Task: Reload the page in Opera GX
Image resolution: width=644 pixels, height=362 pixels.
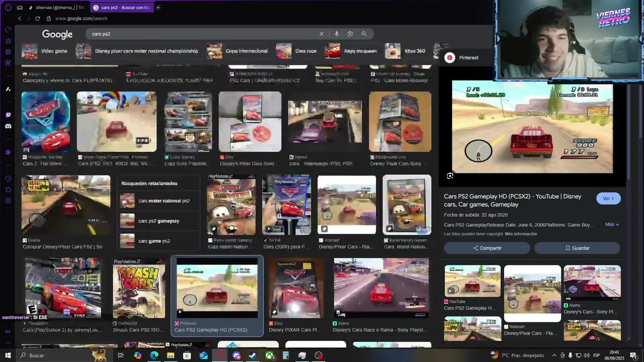Action: pos(37,19)
